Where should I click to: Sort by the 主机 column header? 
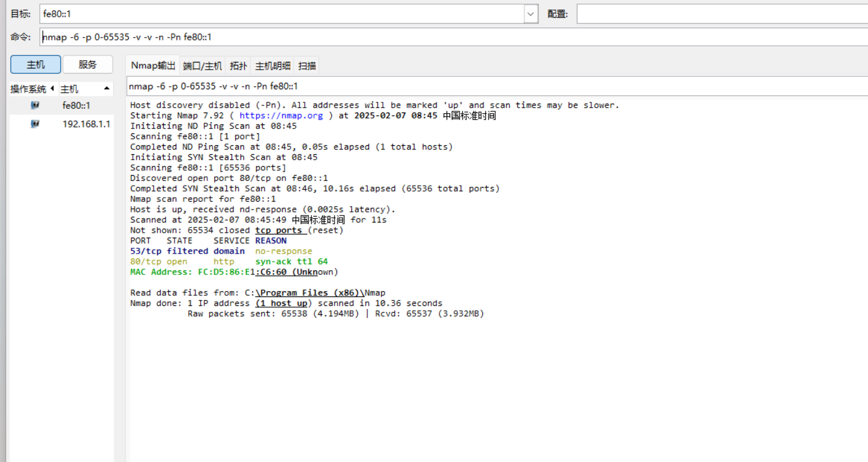pyautogui.click(x=86, y=89)
